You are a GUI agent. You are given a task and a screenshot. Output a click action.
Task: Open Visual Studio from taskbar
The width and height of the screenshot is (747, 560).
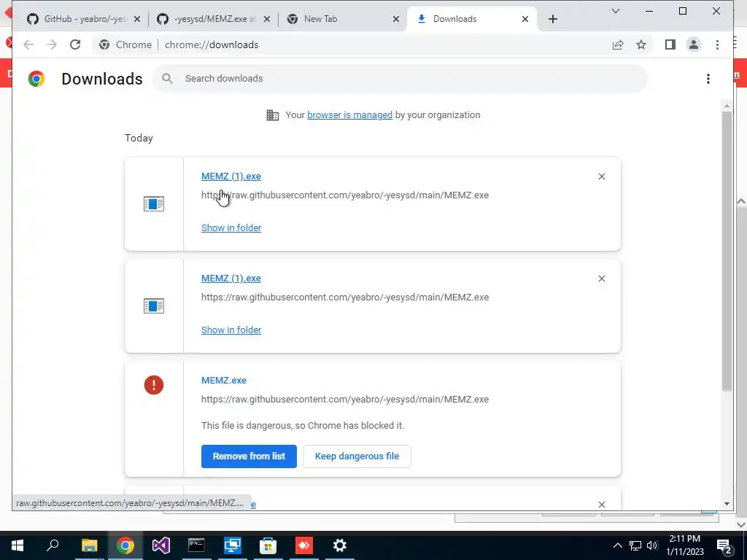(161, 545)
